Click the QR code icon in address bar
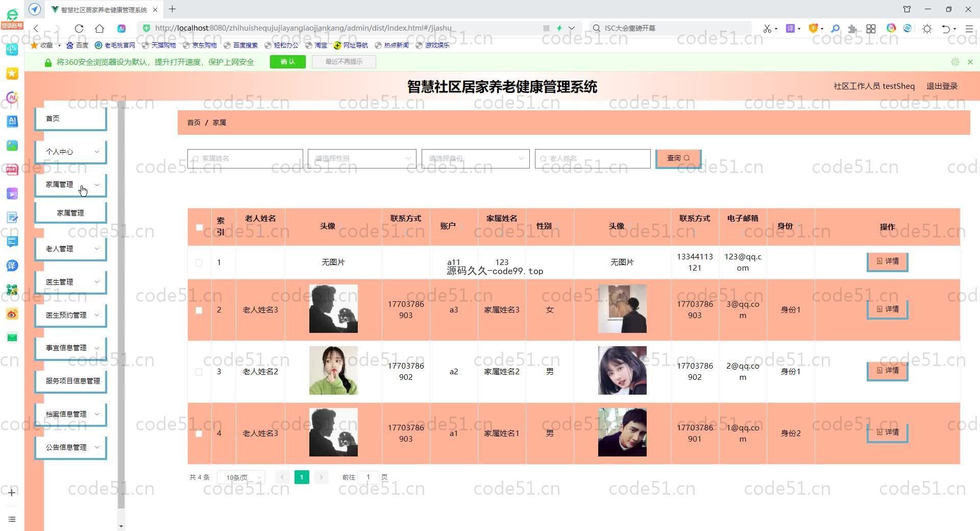Screen dimensions: 980x531 [x=546, y=29]
